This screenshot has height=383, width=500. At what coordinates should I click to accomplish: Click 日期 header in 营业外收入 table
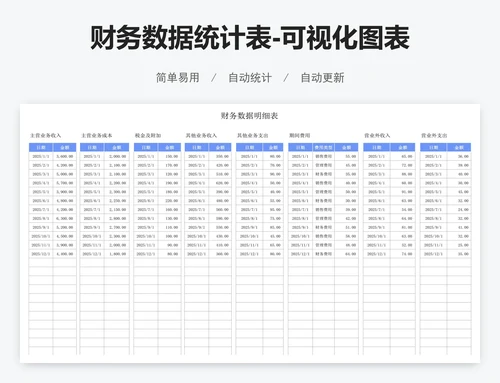[377, 147]
